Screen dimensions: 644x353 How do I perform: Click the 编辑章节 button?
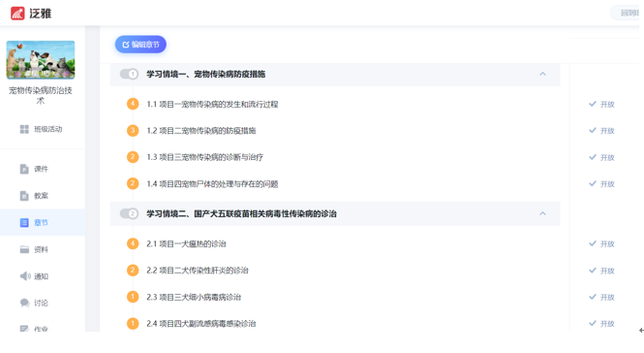140,45
